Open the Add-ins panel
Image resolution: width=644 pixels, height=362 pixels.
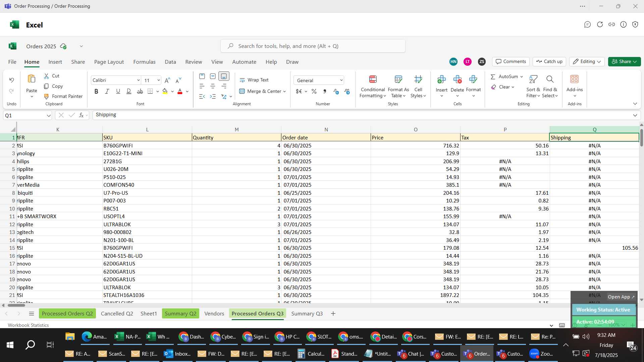pyautogui.click(x=574, y=86)
